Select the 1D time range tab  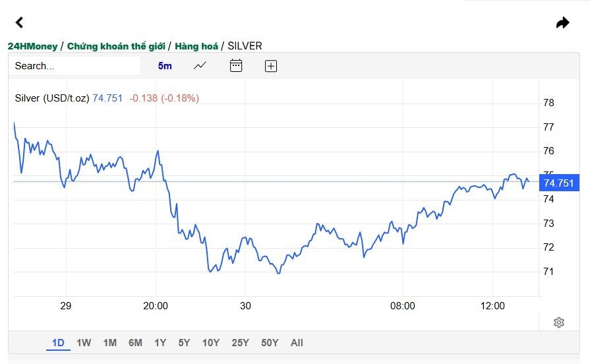coord(58,342)
